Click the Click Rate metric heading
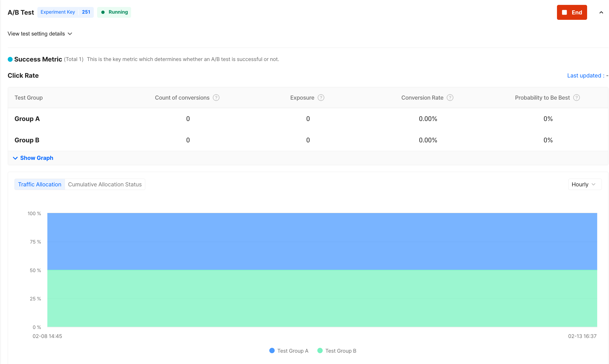Viewport: 609px width, 364px height. tap(23, 75)
